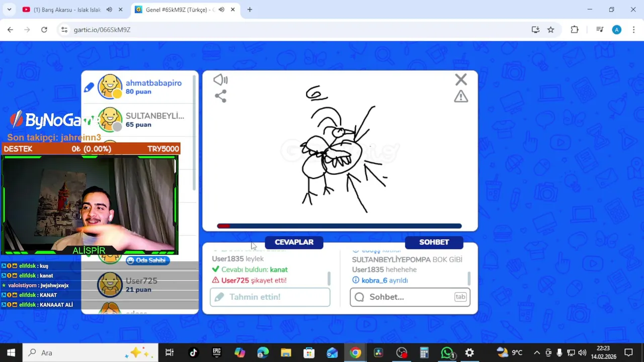Image resolution: width=644 pixels, height=362 pixels.
Task: Open Chrome three-dot menu
Action: pyautogui.click(x=633, y=30)
